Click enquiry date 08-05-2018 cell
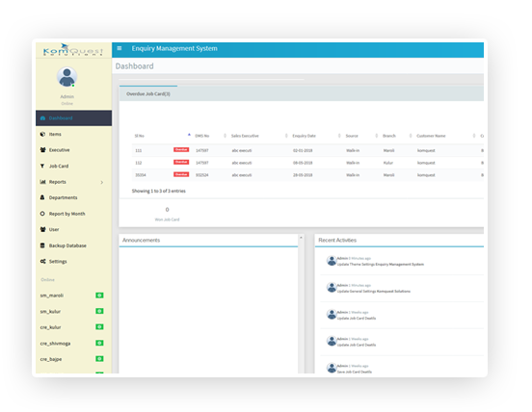The image size is (532, 412). [303, 163]
